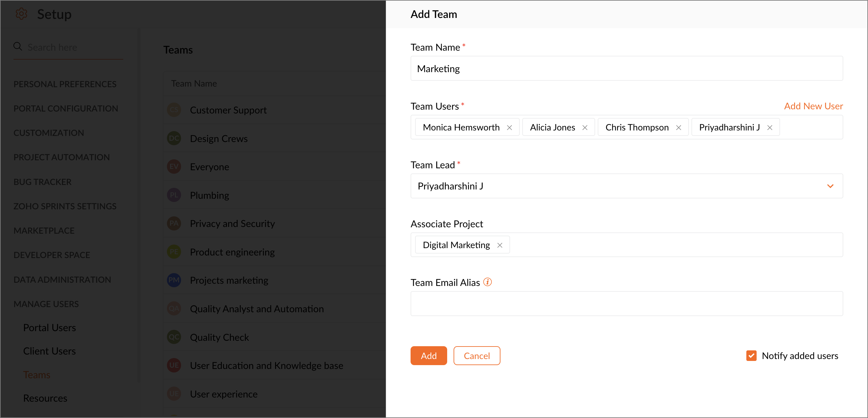This screenshot has width=868, height=418.
Task: Select Resources in the sidebar
Action: click(x=45, y=398)
